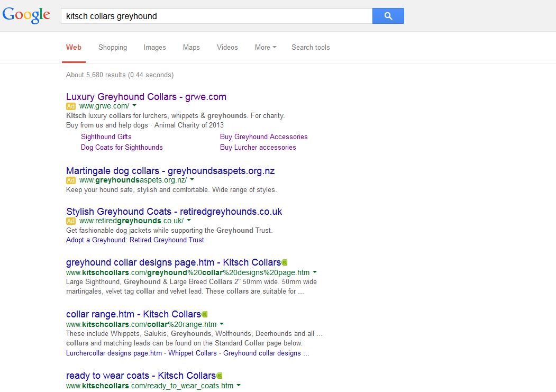Viewport: 556px width, 392px height.
Task: Expand dropdown arrow next to greyhoundsaspets.org.nz URL
Action: tap(192, 180)
